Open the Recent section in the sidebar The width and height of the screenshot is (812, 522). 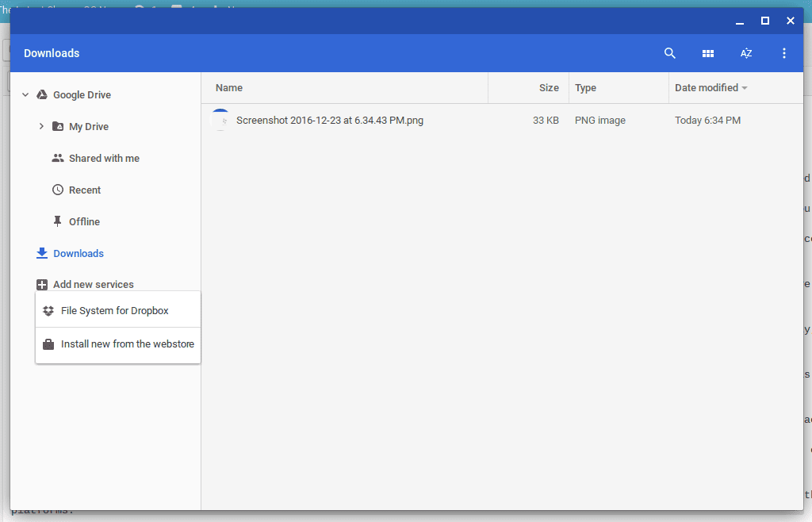[x=86, y=190]
